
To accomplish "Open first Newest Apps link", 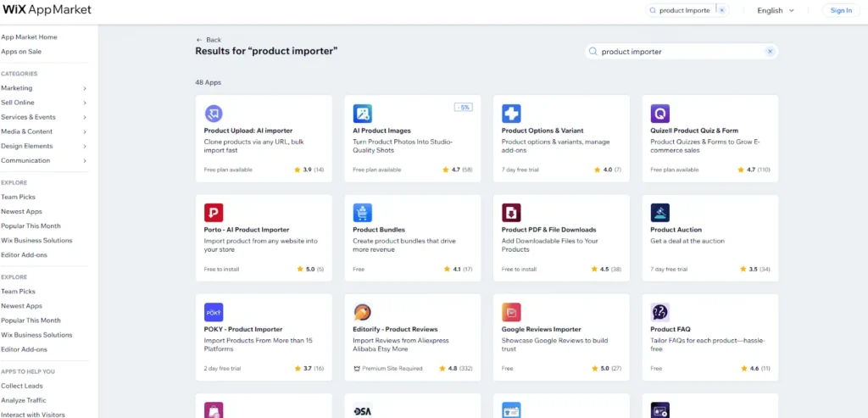I will [21, 211].
